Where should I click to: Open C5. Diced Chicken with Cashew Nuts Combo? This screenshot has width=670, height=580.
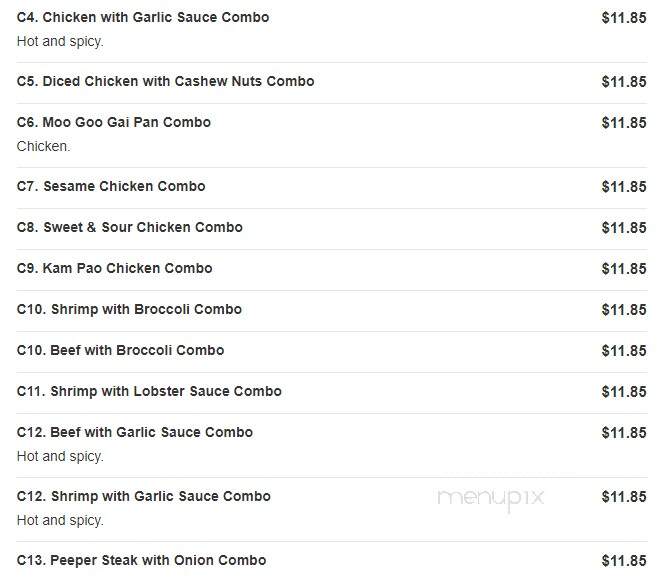[165, 81]
